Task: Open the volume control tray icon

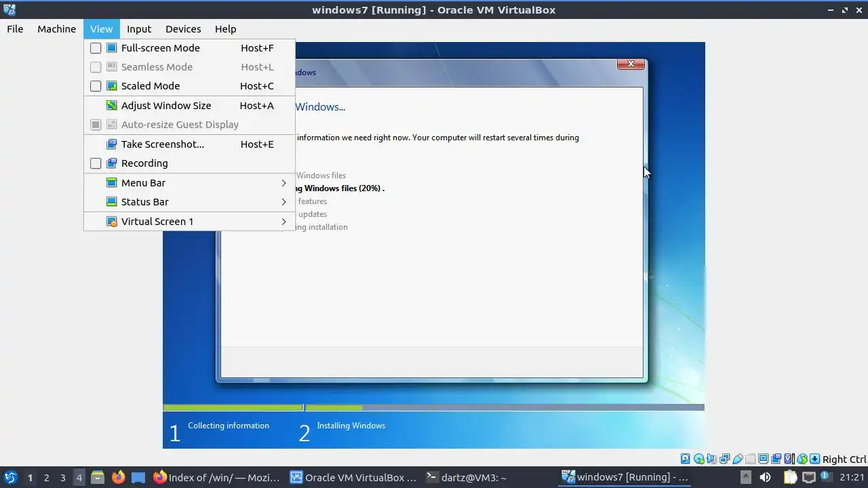Action: click(765, 477)
